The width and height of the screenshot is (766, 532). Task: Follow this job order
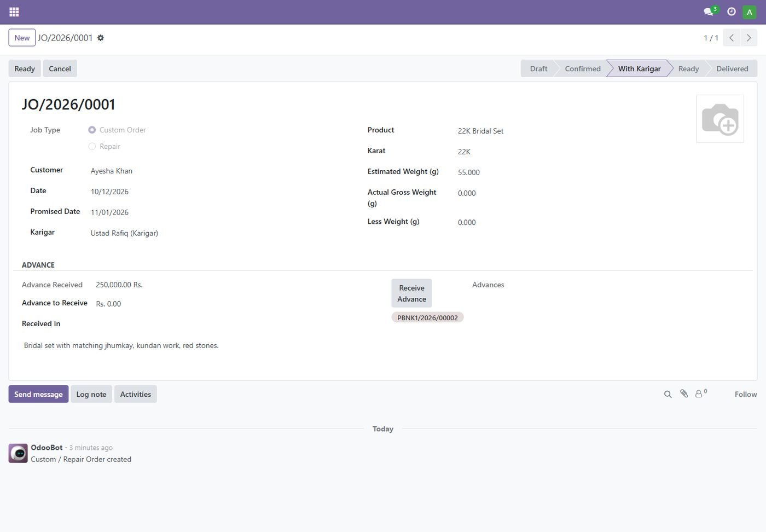click(x=746, y=394)
